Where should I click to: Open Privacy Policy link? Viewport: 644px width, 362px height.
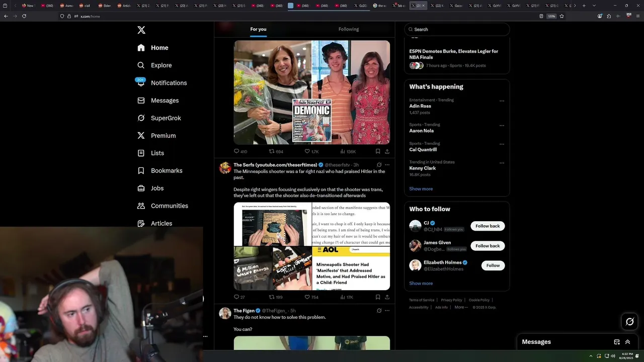[451, 300]
